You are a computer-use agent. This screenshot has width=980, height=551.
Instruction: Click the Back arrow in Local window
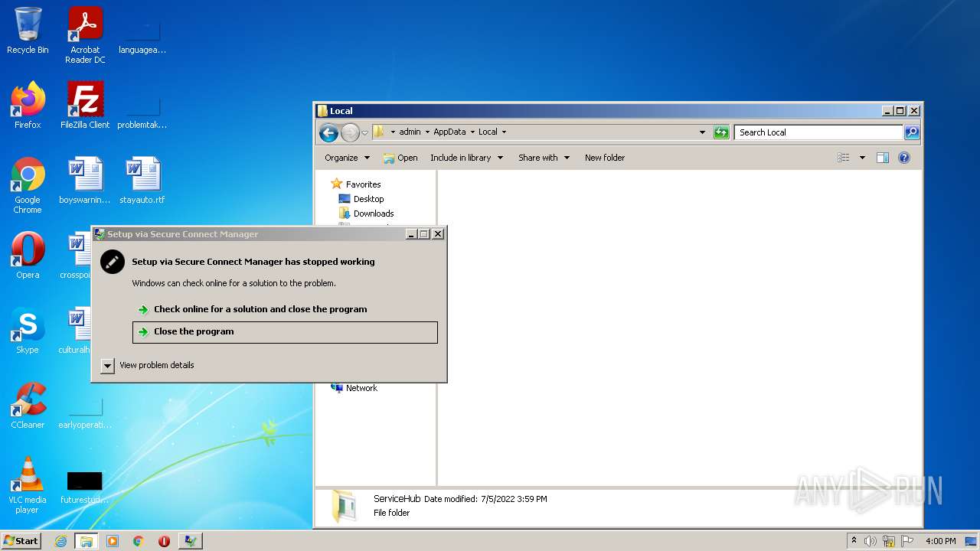coord(328,132)
